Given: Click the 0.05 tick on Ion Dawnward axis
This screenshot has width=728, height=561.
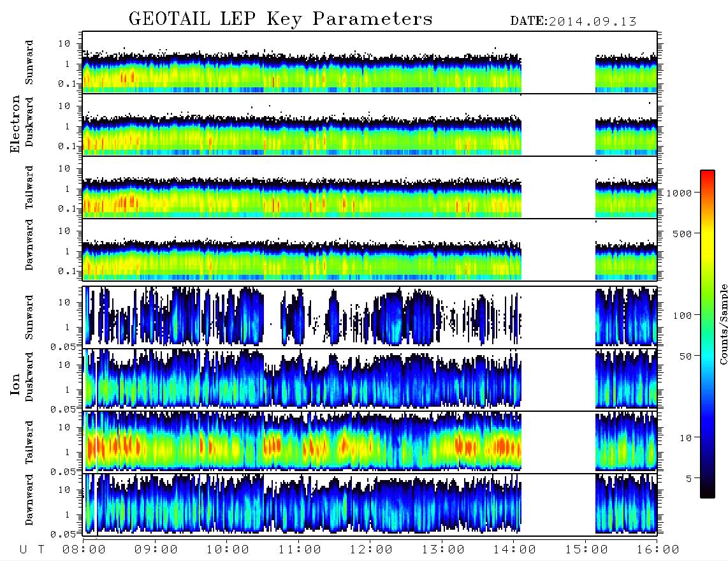Looking at the screenshot, I should [x=62, y=534].
